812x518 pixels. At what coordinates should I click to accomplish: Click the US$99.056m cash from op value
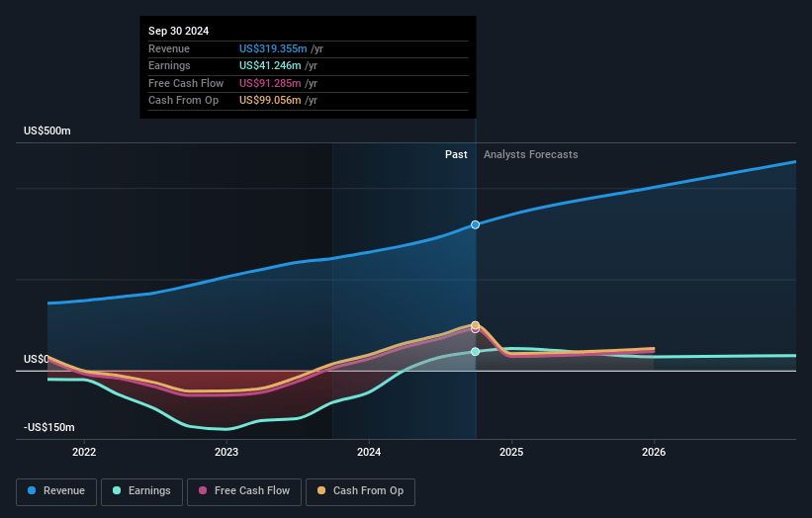[270, 101]
